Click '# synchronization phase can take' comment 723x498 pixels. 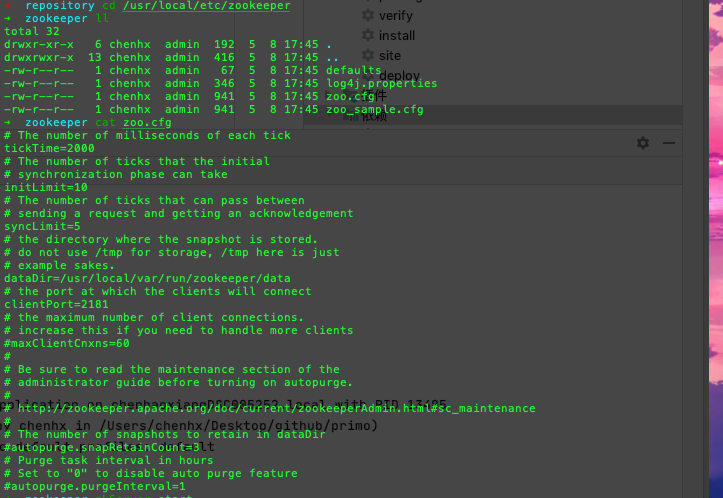point(116,174)
